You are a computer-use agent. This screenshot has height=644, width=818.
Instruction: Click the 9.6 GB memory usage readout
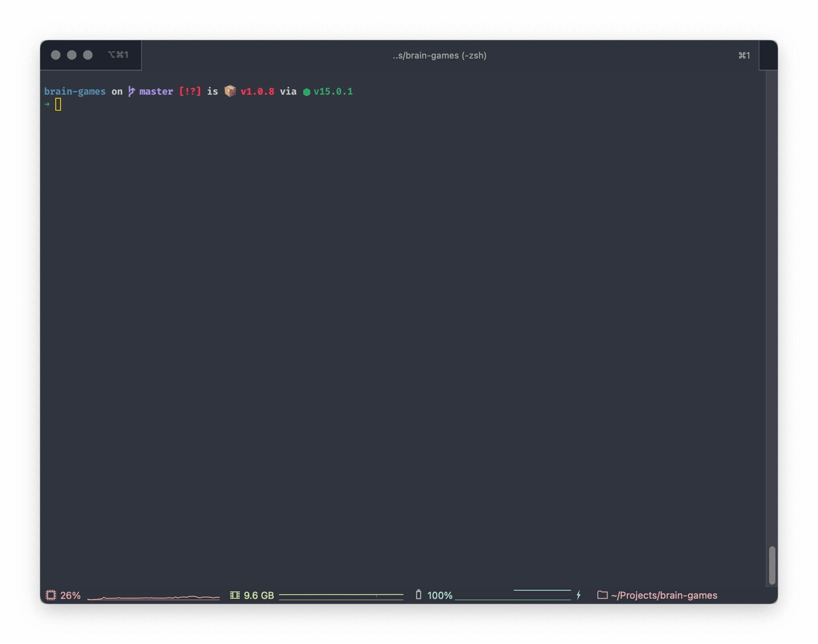coord(259,595)
